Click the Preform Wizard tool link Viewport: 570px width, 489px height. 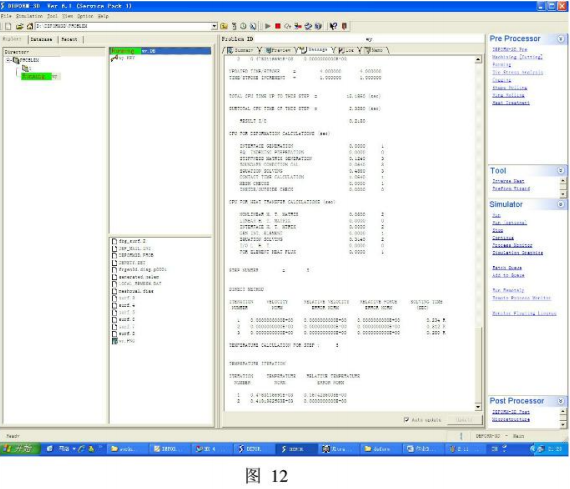tap(511, 188)
